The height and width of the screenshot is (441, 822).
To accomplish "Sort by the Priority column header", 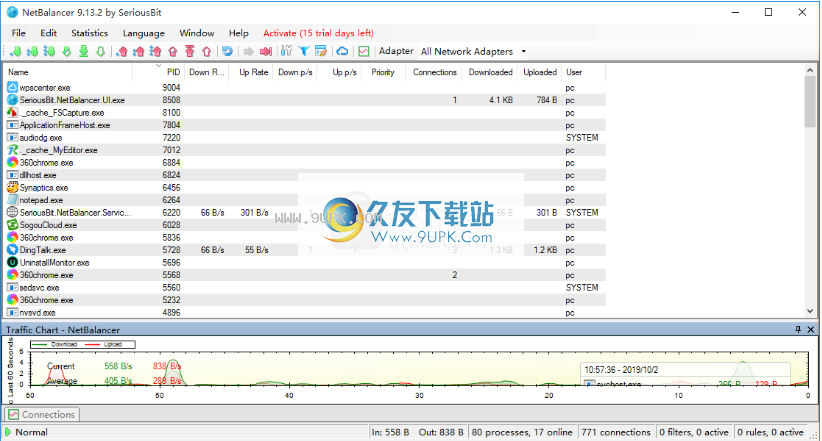I will coord(383,72).
